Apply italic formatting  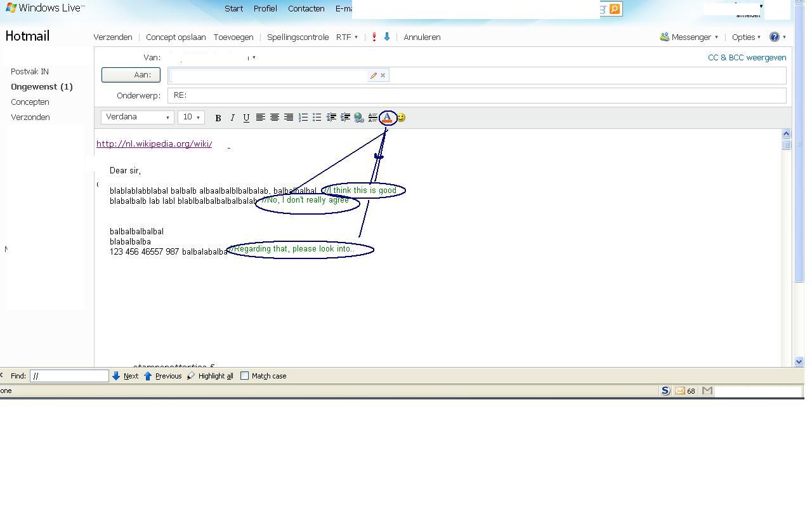click(x=232, y=117)
